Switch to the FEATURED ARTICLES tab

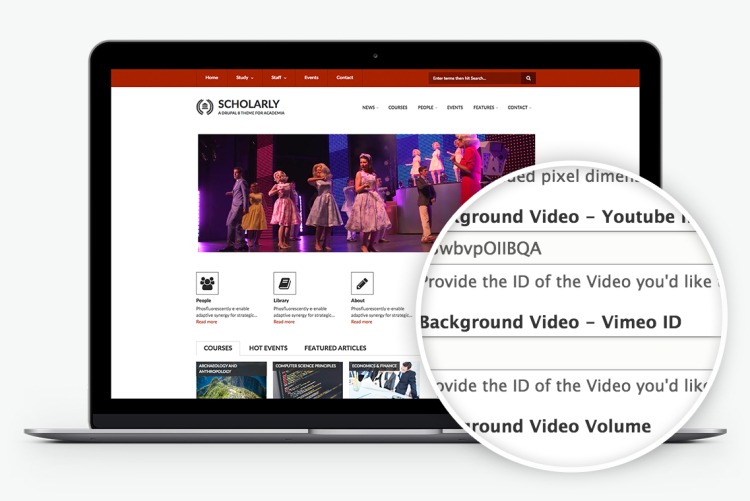tap(335, 348)
